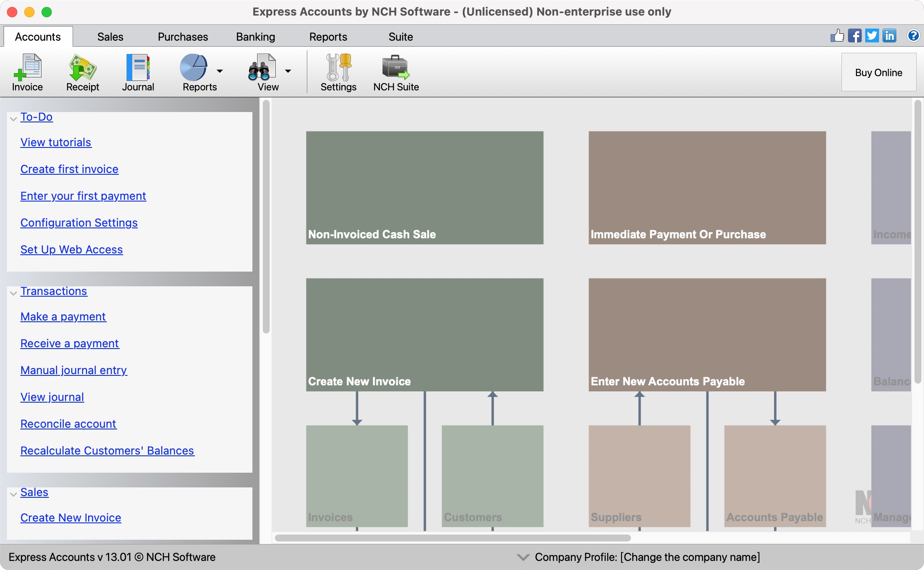Click the Make a payment link

click(x=63, y=317)
